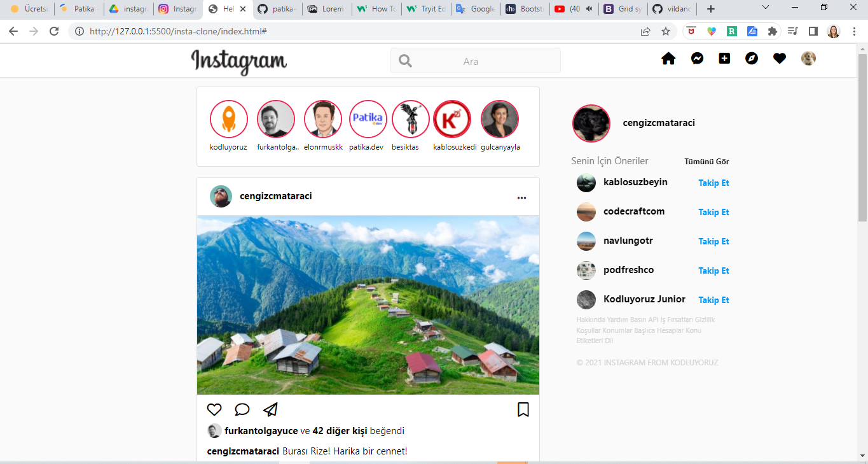Click the heart activity icon in navbar
This screenshot has width=868, height=464.
(780, 59)
